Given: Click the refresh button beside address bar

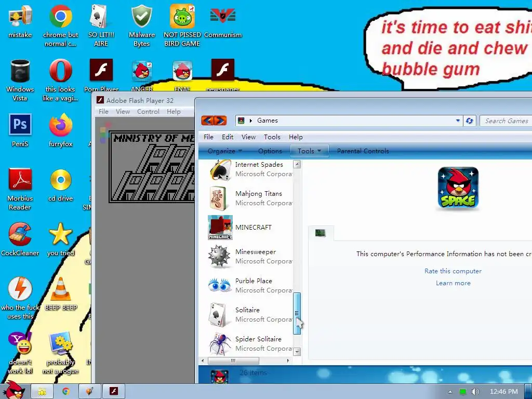Looking at the screenshot, I should pyautogui.click(x=470, y=121).
